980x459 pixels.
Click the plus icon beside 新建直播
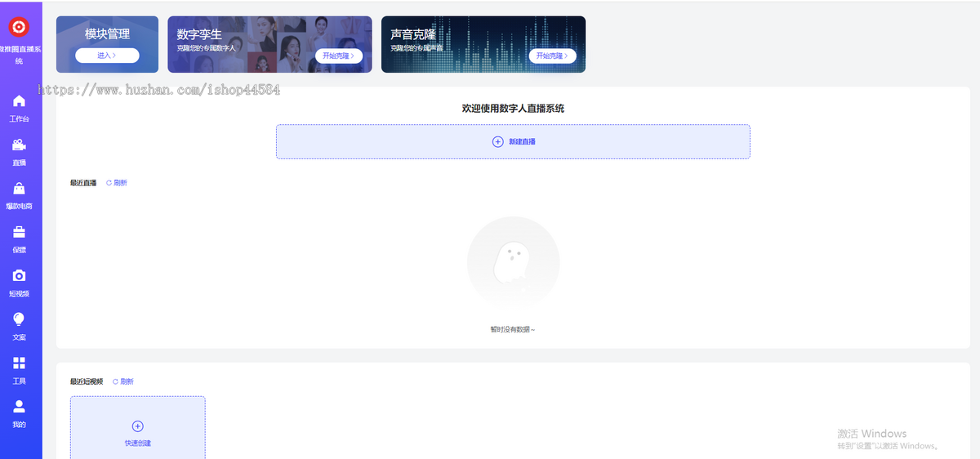point(498,141)
